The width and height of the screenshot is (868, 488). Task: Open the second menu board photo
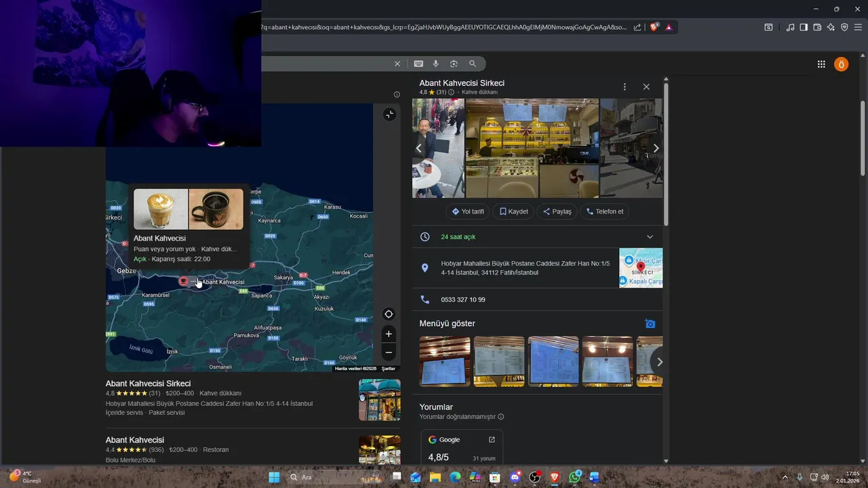click(x=499, y=361)
